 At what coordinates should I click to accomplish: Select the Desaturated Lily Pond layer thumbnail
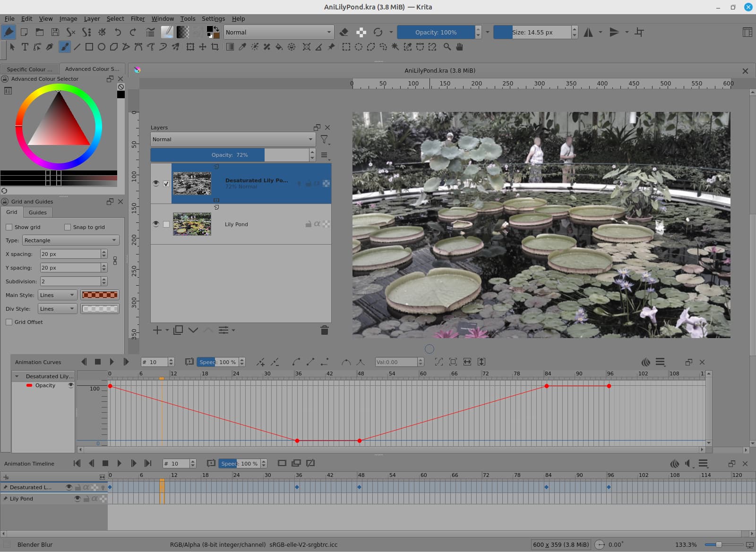pyautogui.click(x=192, y=184)
